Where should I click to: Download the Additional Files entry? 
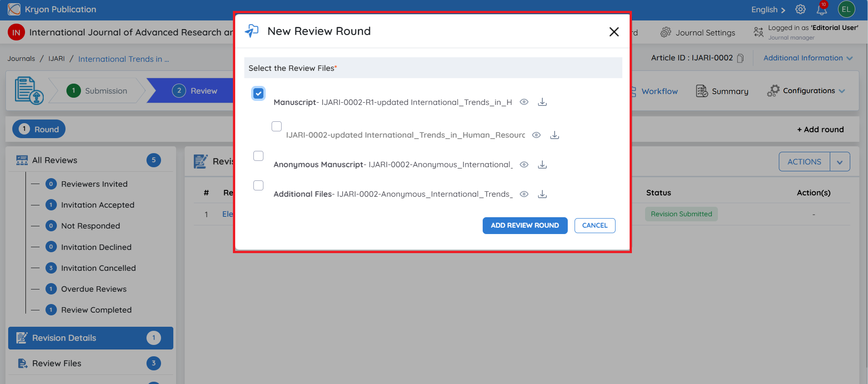(542, 194)
